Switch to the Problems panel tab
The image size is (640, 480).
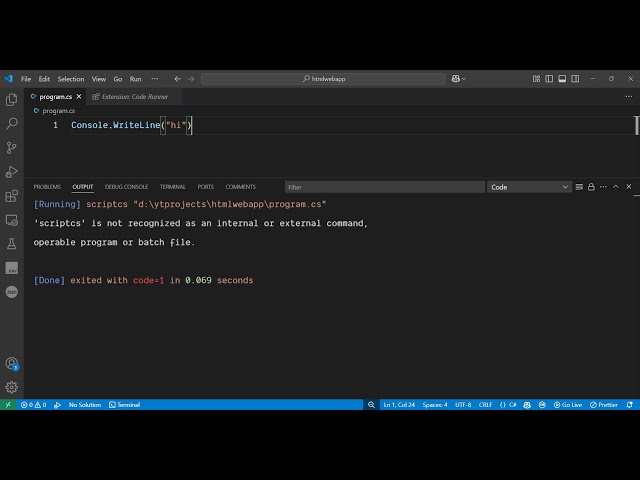pyautogui.click(x=47, y=187)
